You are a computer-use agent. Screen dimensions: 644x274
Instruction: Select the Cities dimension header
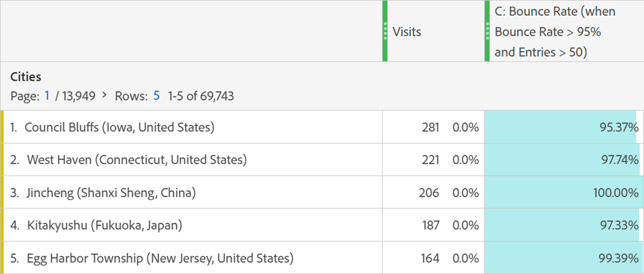[26, 77]
